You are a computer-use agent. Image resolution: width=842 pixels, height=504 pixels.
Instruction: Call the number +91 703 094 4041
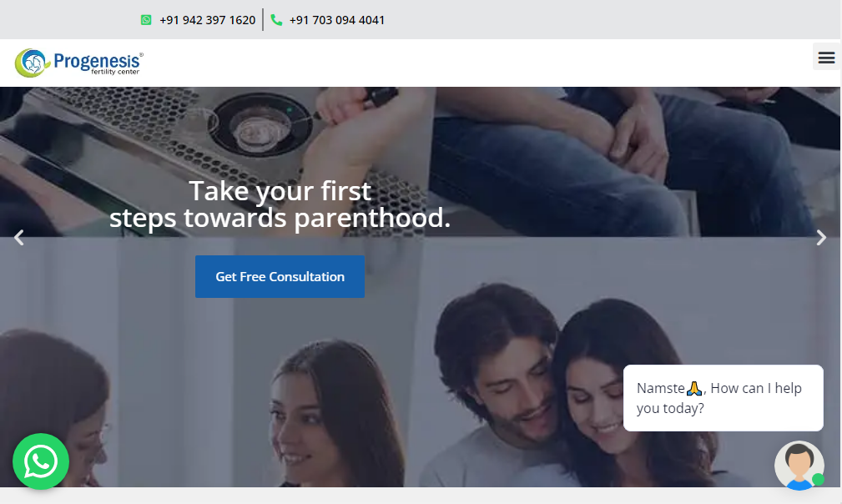[336, 20]
